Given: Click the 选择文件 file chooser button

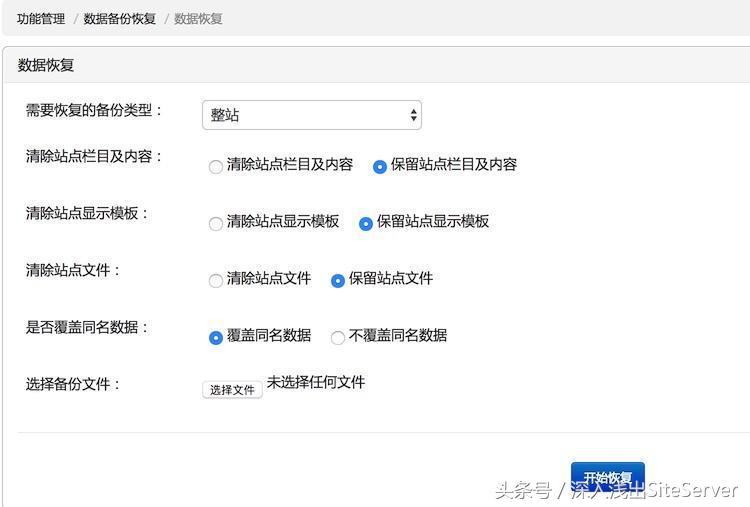Looking at the screenshot, I should [x=232, y=390].
